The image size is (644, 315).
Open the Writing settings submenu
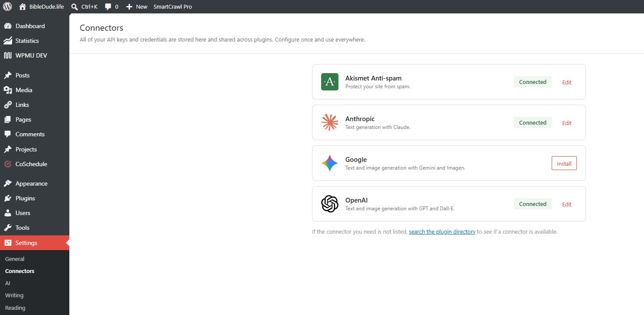pos(14,295)
